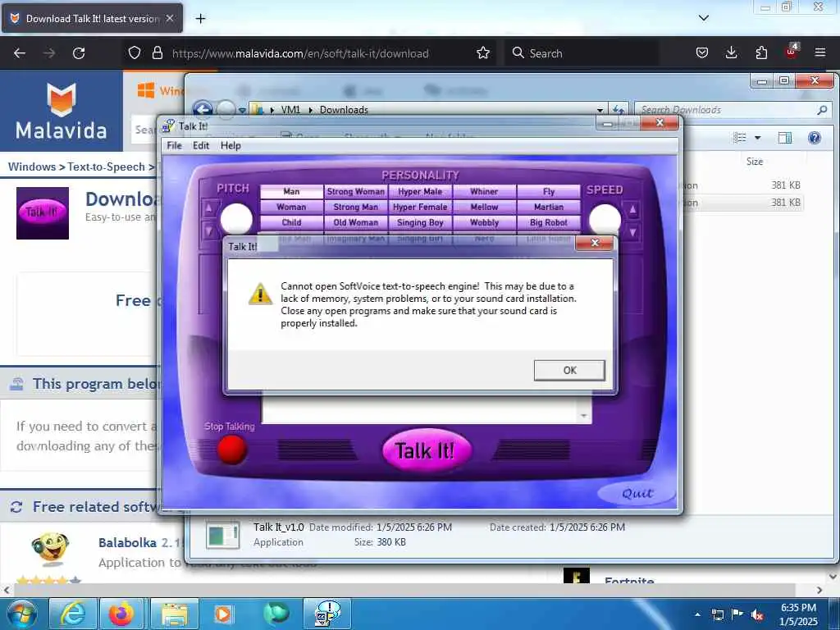The height and width of the screenshot is (630, 840).
Task: Click the shield tracking protection icon
Action: point(135,53)
